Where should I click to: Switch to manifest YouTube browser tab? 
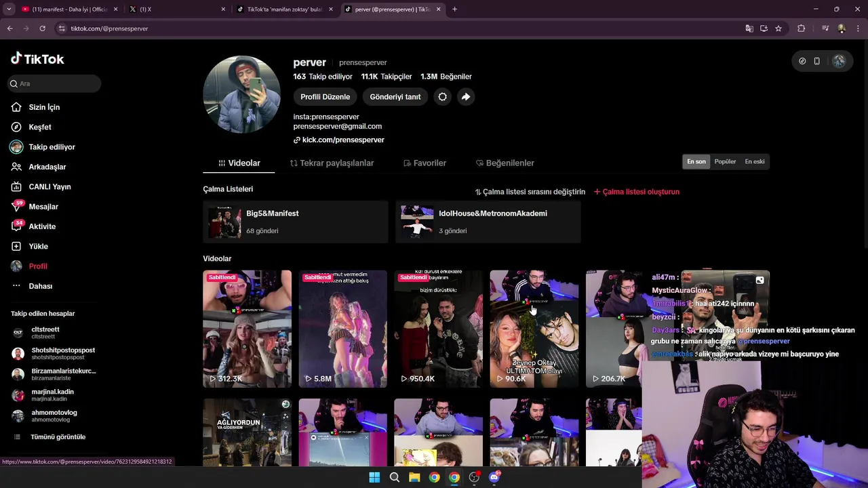pyautogui.click(x=68, y=9)
